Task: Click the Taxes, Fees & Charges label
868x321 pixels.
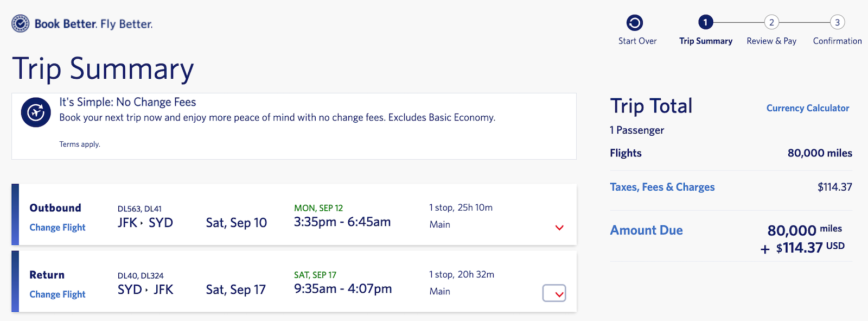Action: click(662, 186)
